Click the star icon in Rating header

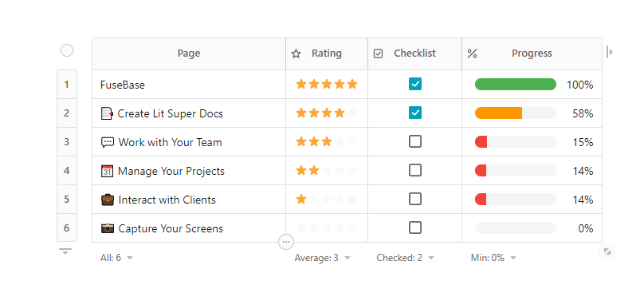[x=296, y=53]
